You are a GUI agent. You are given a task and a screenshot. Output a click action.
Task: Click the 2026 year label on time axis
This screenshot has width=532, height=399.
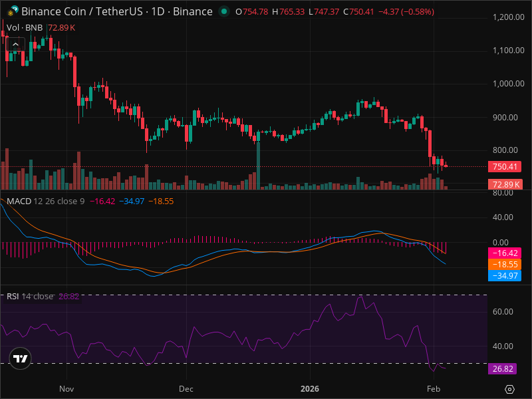click(x=310, y=389)
